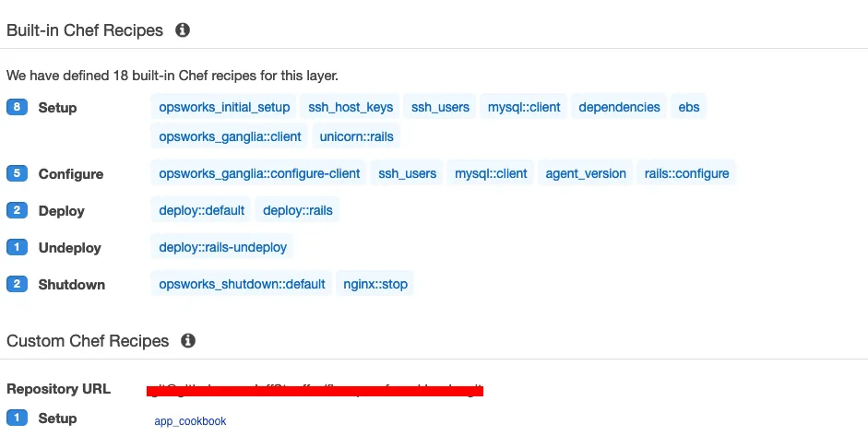868x436 pixels.
Task: Click the Undeploy count badge showing 1
Action: tap(17, 247)
